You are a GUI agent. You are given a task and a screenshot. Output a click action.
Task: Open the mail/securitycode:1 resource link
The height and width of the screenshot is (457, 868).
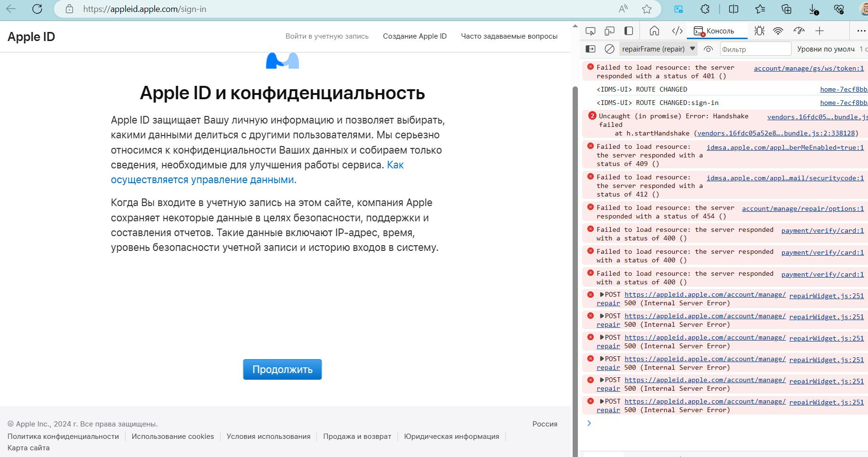(x=785, y=178)
